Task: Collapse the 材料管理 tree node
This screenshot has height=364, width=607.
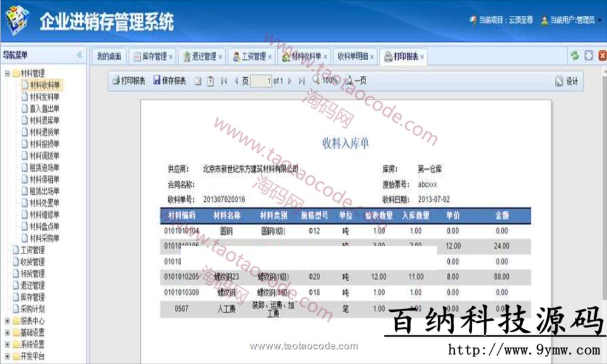Action: [x=7, y=73]
